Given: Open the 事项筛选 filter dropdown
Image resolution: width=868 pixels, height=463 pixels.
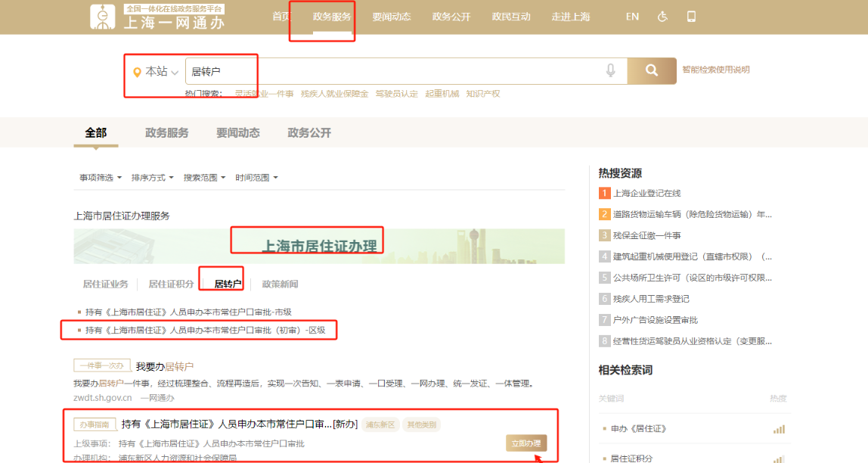Looking at the screenshot, I should [x=101, y=178].
